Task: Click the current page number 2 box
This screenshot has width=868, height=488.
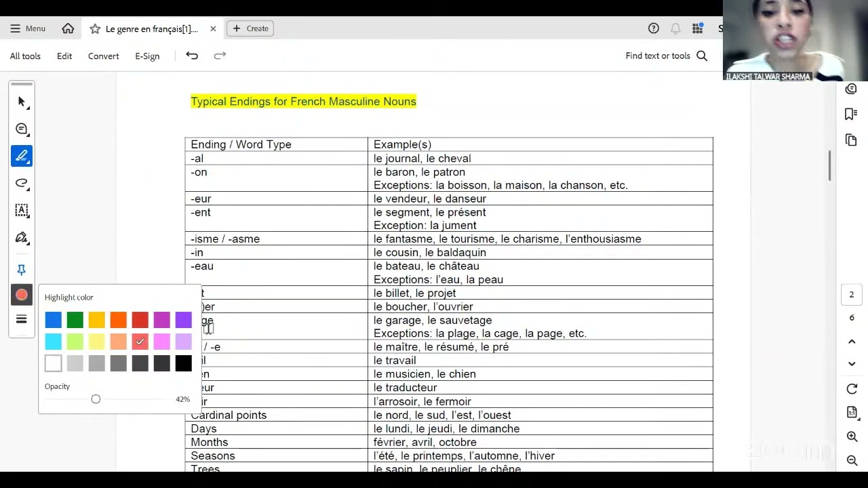Action: point(852,295)
